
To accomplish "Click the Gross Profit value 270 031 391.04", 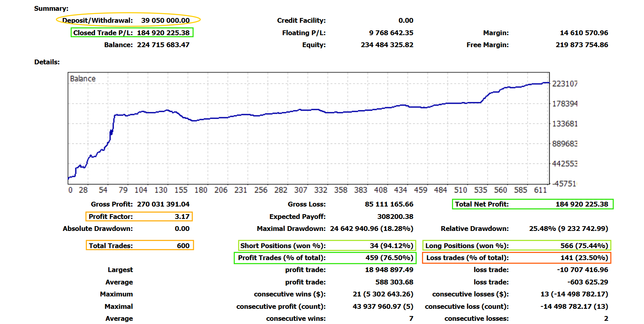I will click(x=163, y=204).
